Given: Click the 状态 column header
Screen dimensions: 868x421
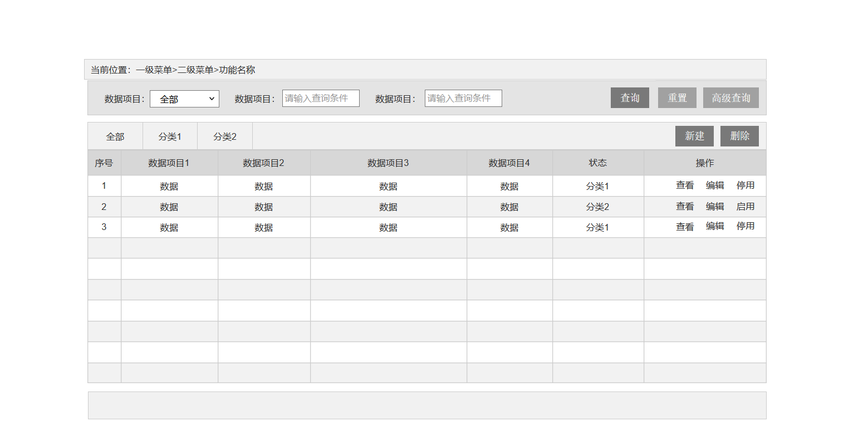Looking at the screenshot, I should click(598, 163).
